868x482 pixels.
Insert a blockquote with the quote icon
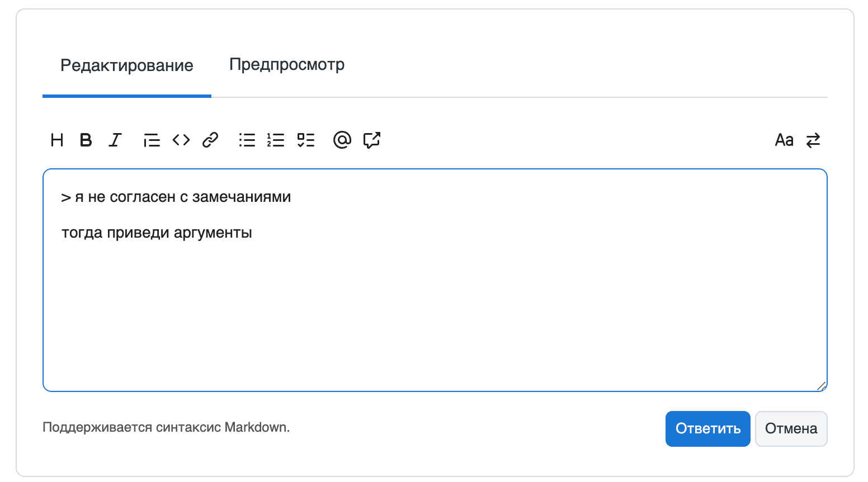tap(151, 140)
